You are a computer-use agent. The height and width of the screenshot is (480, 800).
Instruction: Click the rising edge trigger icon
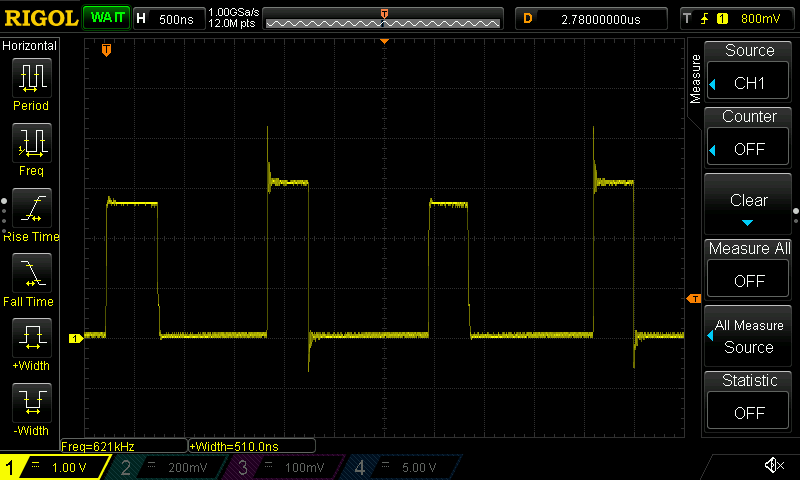coord(705,19)
